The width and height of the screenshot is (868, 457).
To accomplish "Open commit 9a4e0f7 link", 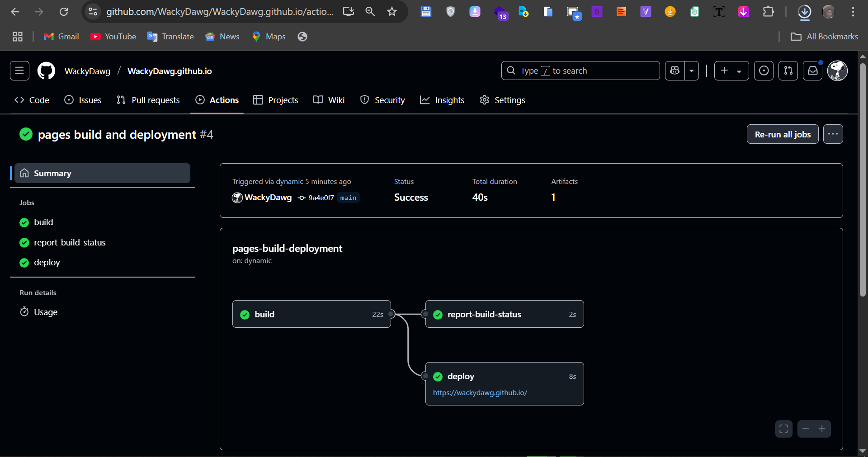I will pyautogui.click(x=321, y=198).
